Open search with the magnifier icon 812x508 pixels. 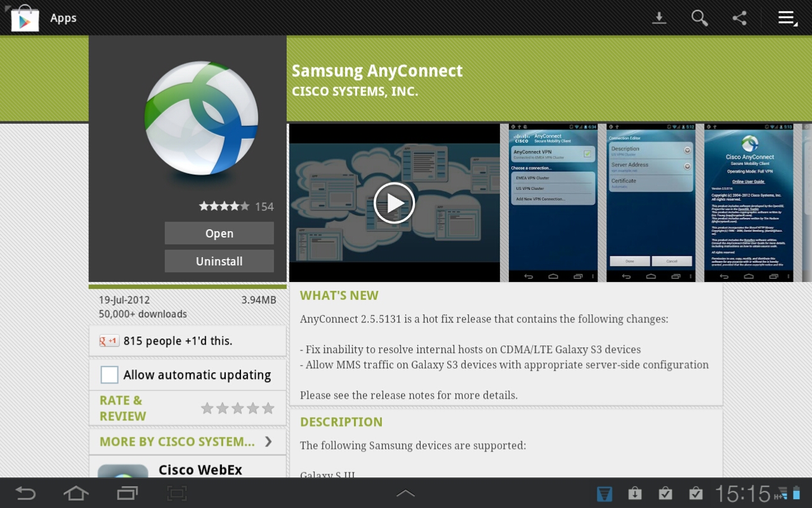(700, 18)
